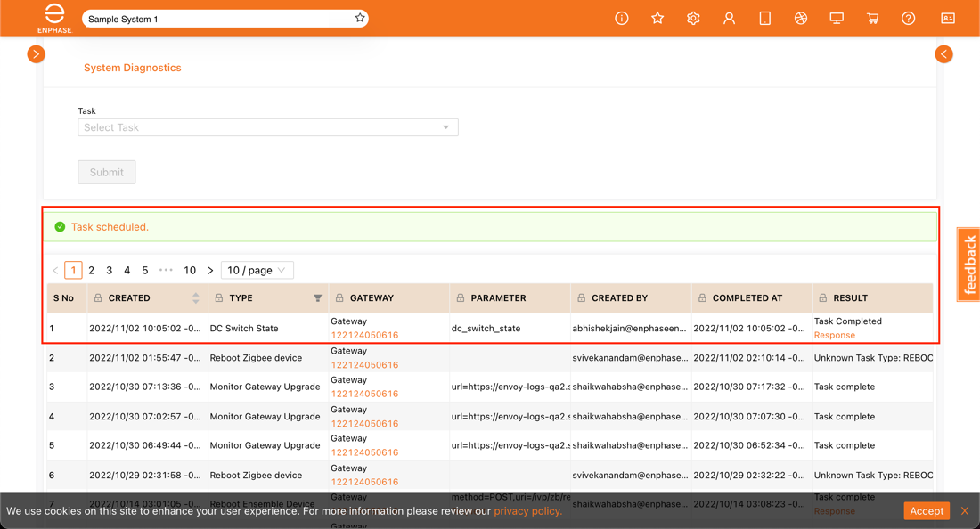Open the feedback tab on the right edge
The height and width of the screenshot is (529, 980).
point(968,264)
